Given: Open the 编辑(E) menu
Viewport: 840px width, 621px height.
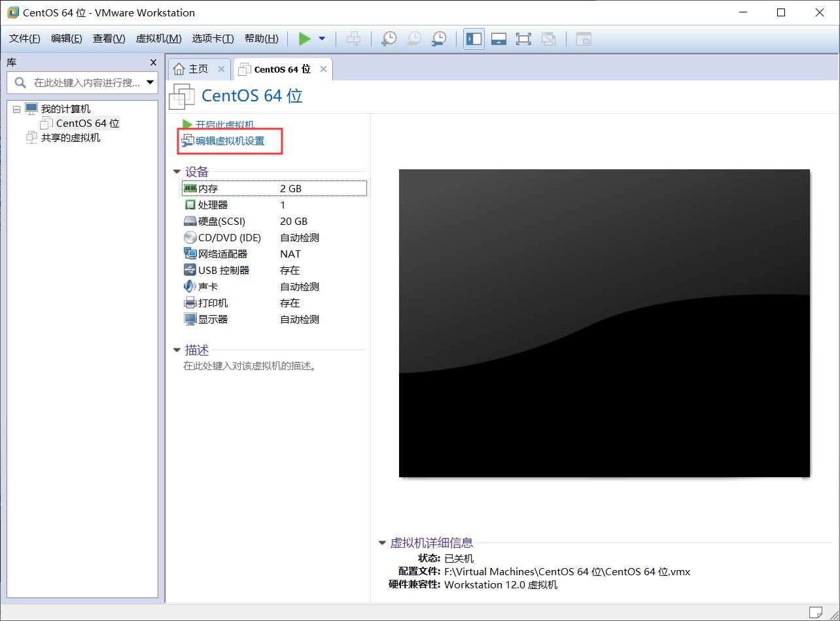Looking at the screenshot, I should click(66, 39).
